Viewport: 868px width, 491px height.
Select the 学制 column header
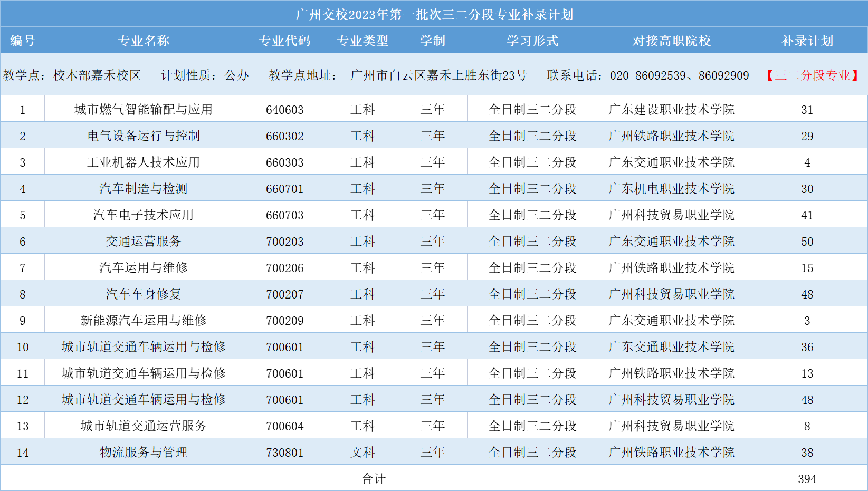(x=433, y=41)
